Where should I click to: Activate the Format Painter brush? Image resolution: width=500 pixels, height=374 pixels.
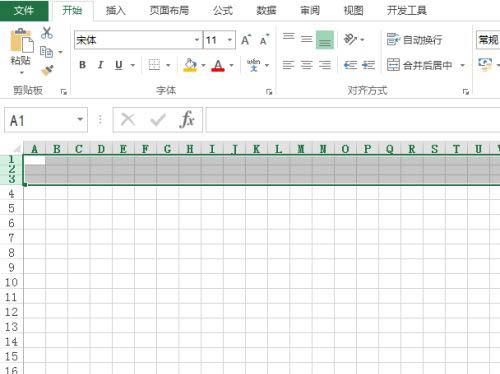click(x=47, y=70)
